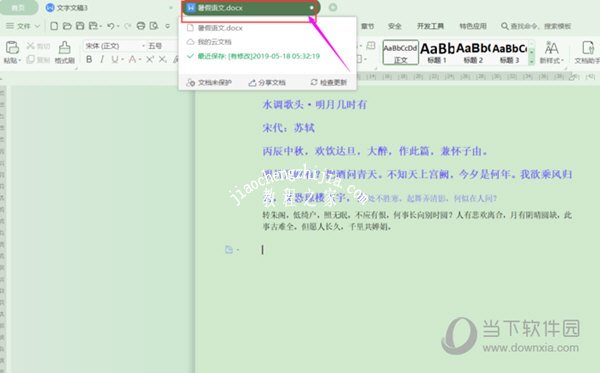Click the 分享文档 button
The height and width of the screenshot is (373, 600).
pyautogui.click(x=267, y=82)
